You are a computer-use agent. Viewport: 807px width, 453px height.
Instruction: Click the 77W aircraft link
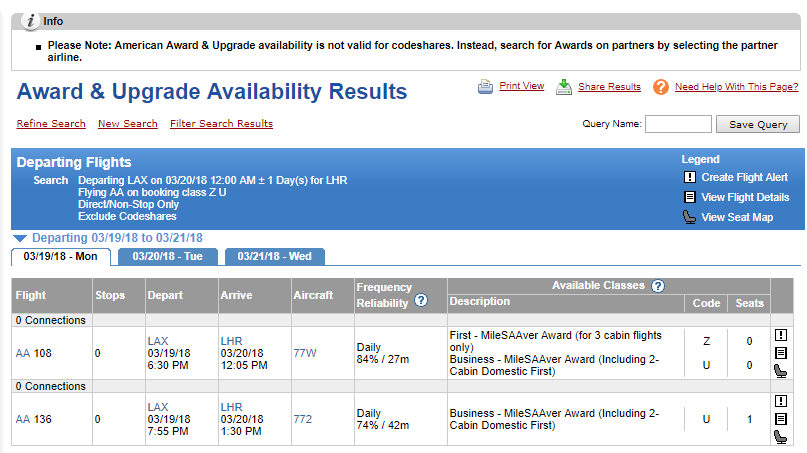point(305,353)
